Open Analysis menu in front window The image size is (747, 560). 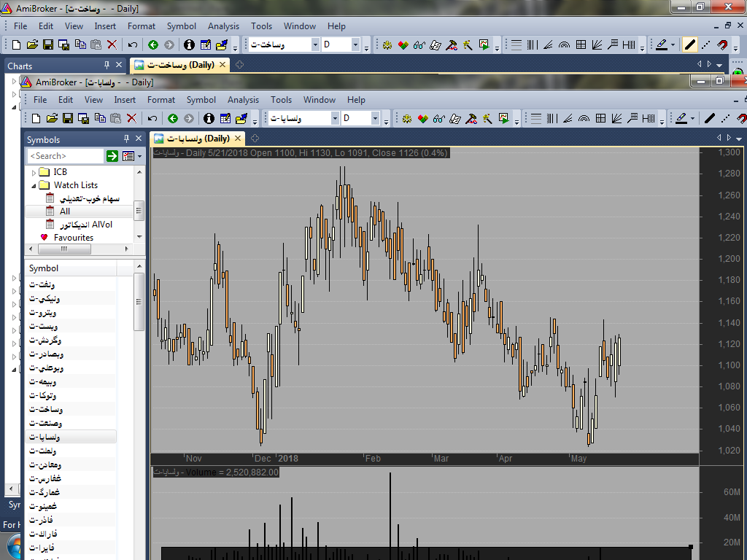click(243, 99)
